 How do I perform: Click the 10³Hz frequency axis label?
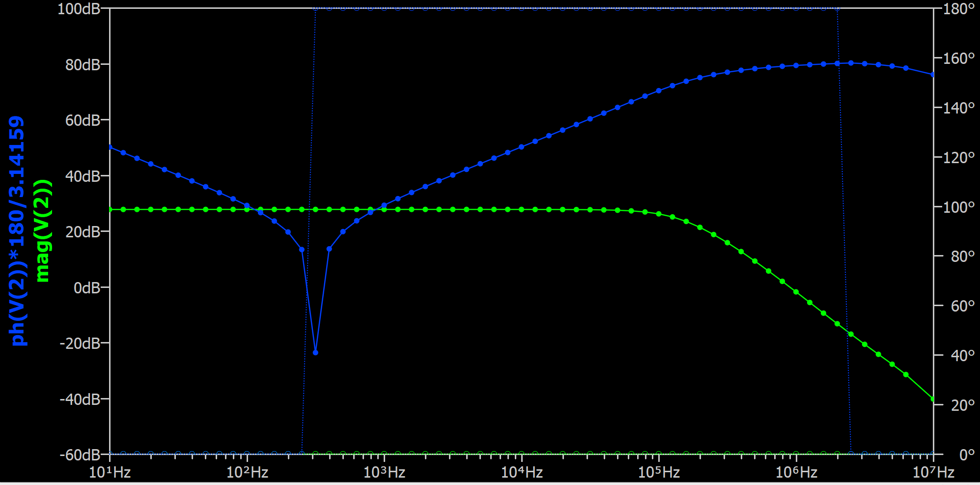coord(384,472)
